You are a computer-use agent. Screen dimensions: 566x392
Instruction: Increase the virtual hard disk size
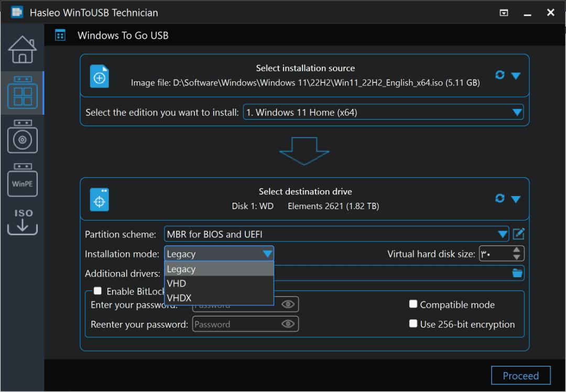[x=517, y=250]
